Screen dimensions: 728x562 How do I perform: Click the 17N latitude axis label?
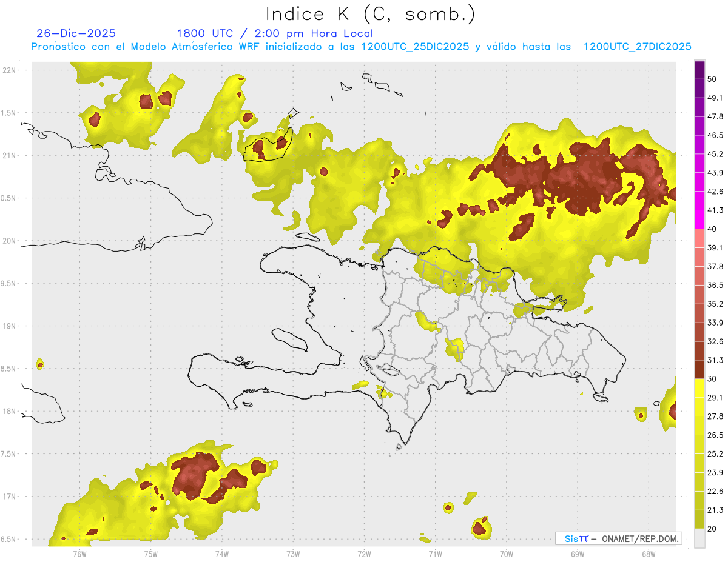[9, 497]
